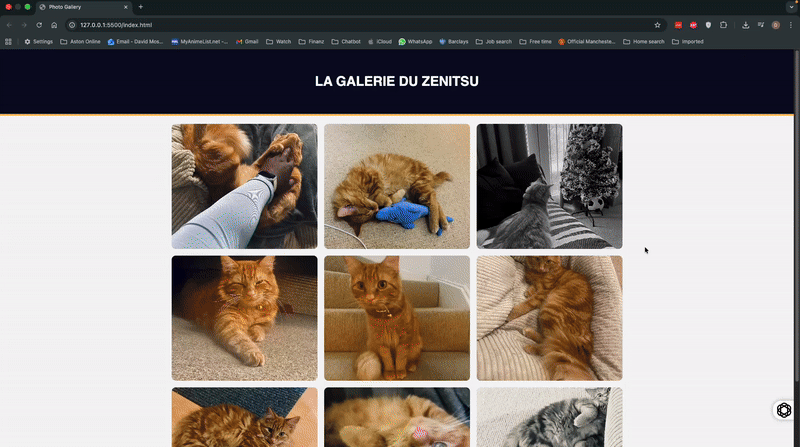Open the first red extension icon
The height and width of the screenshot is (447, 800).
(x=678, y=25)
